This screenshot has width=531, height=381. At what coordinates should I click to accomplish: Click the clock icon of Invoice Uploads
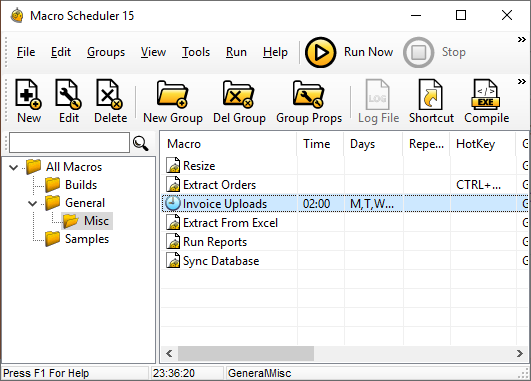173,204
